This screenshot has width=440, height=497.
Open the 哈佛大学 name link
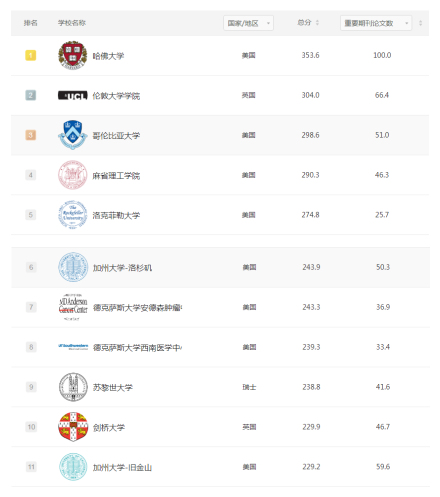tap(108, 56)
